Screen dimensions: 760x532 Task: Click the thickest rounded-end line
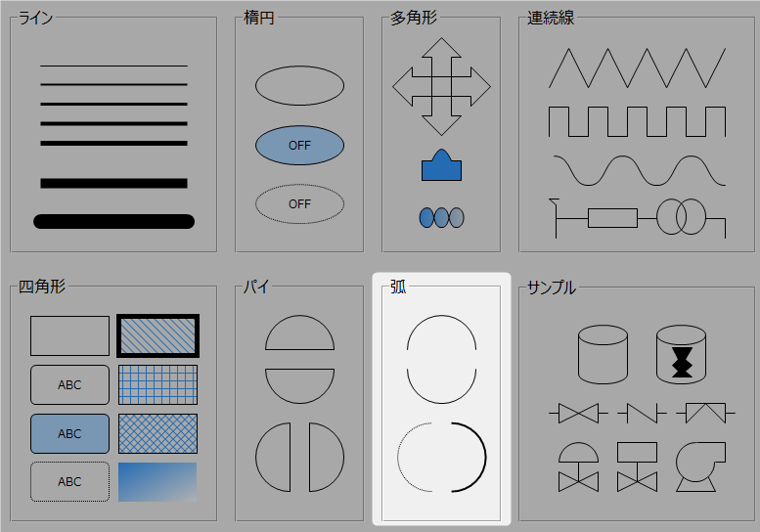pos(113,221)
